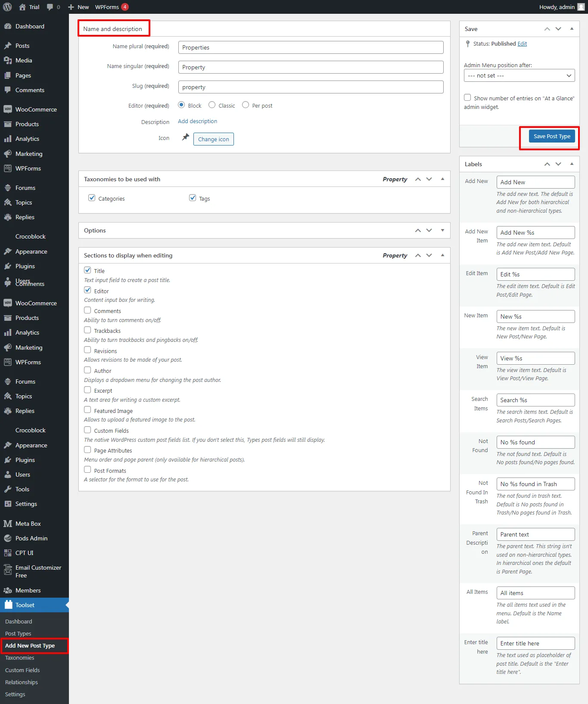Click the Pods Admin sidebar icon
Viewport: 588px width, 704px height.
point(8,538)
